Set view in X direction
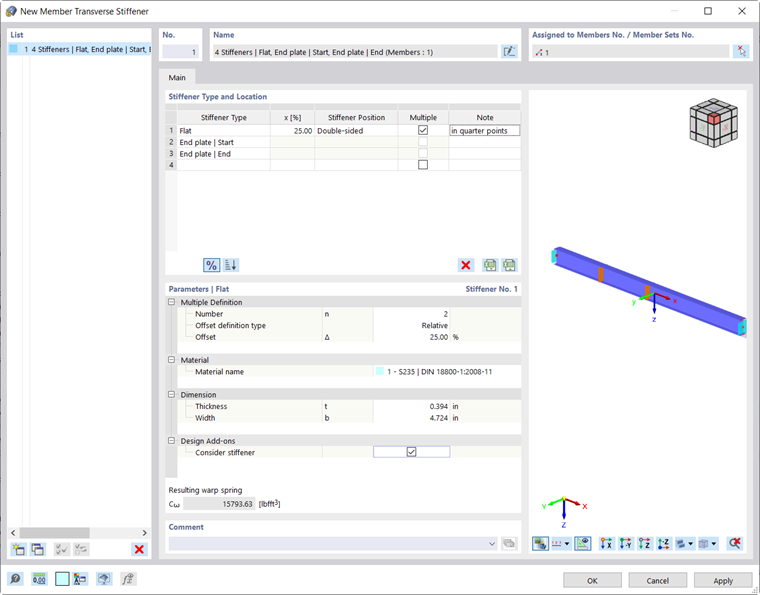 [606, 544]
